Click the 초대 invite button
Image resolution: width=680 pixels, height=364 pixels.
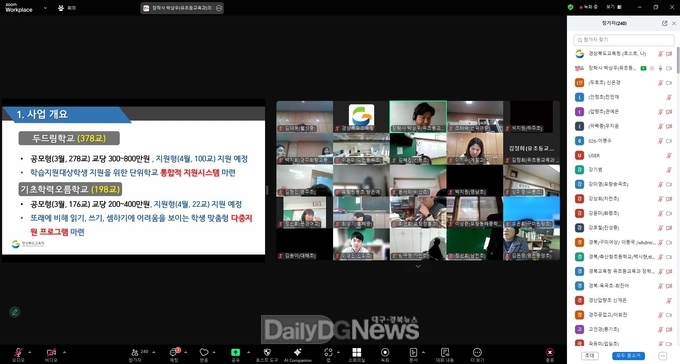(x=589, y=356)
